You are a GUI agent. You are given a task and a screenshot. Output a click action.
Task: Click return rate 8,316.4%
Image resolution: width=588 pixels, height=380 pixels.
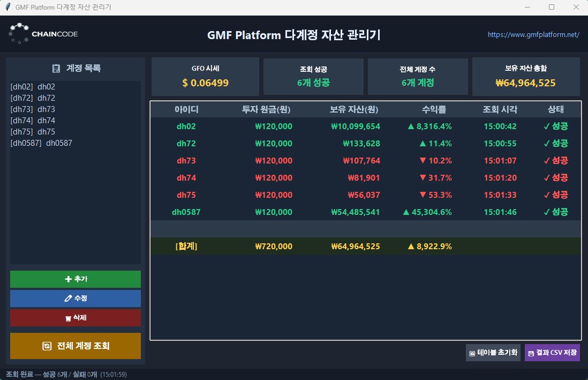pyautogui.click(x=429, y=126)
